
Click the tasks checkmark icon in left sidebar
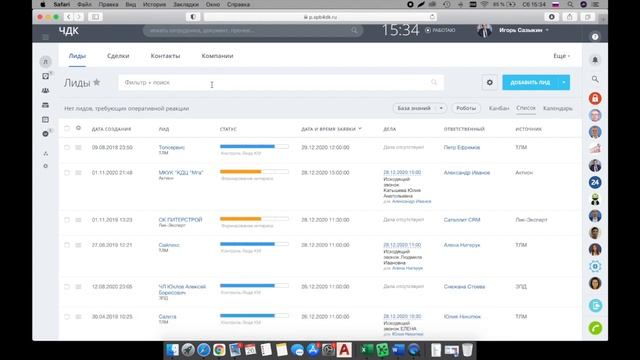click(x=46, y=76)
